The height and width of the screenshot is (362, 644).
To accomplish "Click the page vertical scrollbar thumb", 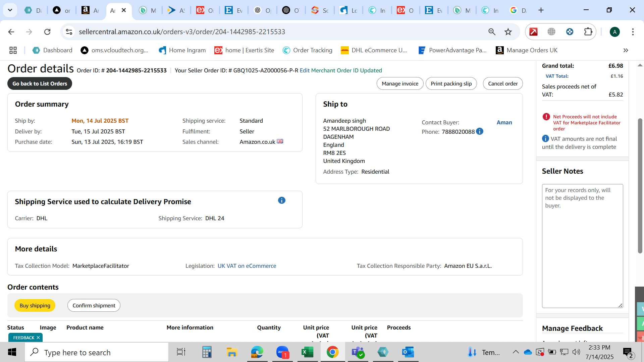I will [x=640, y=185].
